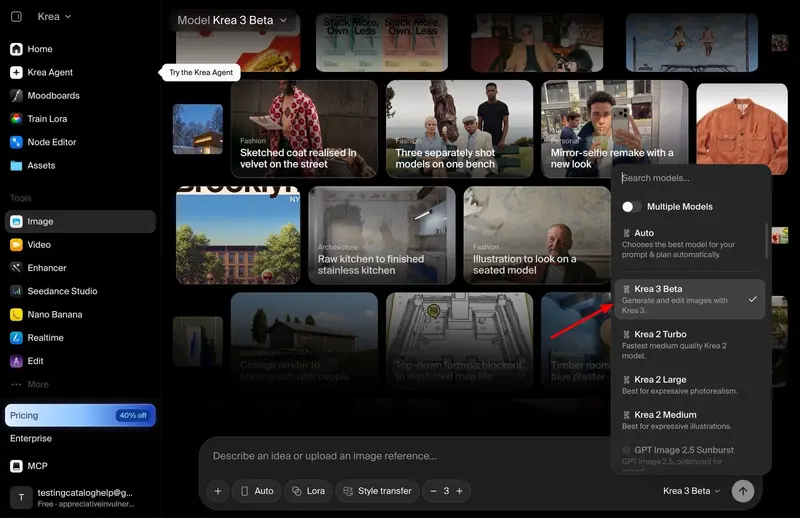Select the Enhancer tool icon
The height and width of the screenshot is (518, 800).
[x=16, y=268]
